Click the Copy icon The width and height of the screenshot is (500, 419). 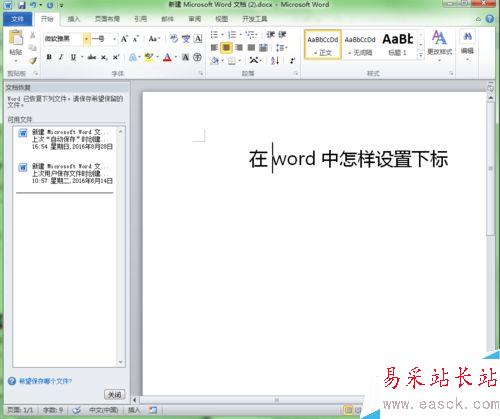(33, 47)
